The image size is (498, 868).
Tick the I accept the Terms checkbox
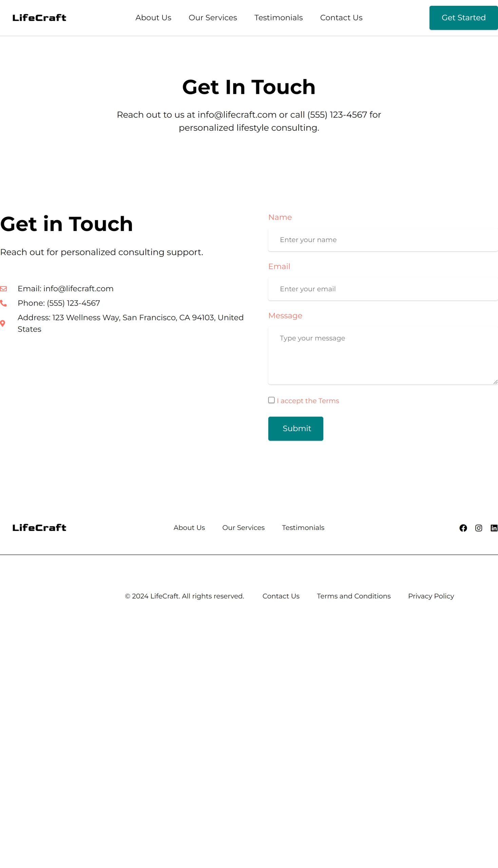[x=272, y=400]
